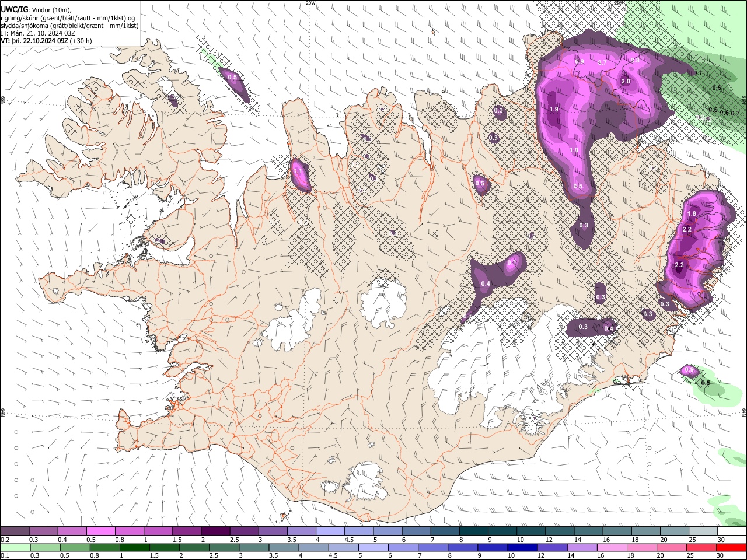This screenshot has width=747, height=560.
Task: Select the 3 grey-green swatch in lower row
Action: (x=253, y=547)
